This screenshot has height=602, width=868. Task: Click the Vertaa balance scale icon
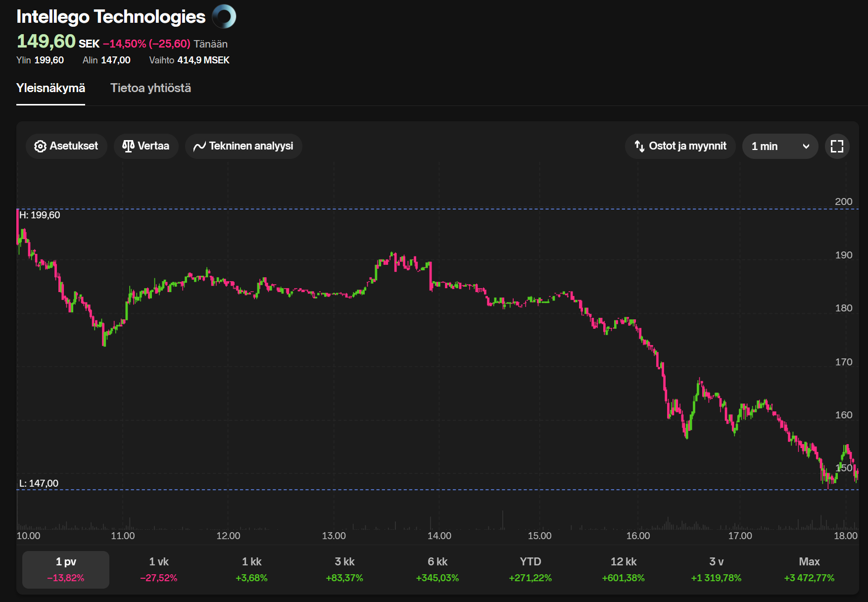[128, 146]
